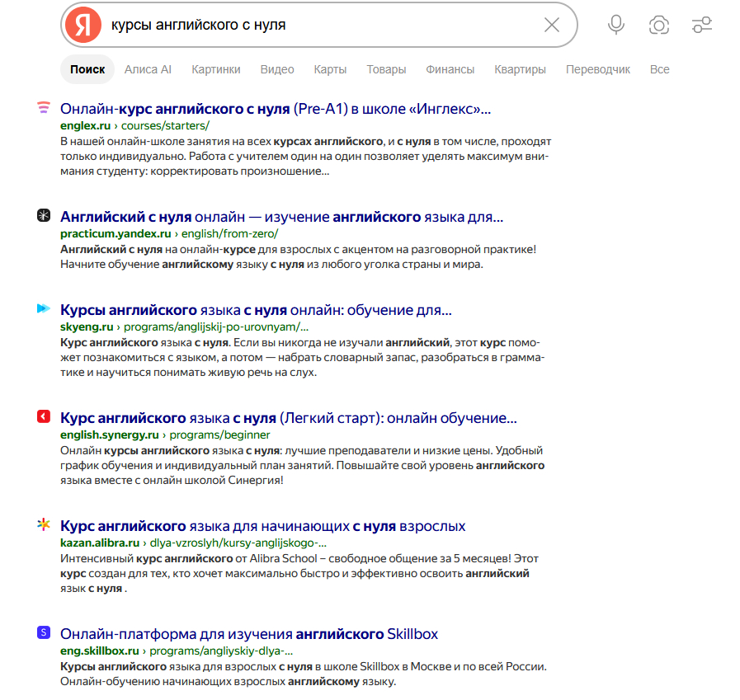Screen dimensions: 740x700
Task: Click in the search query input field
Action: click(x=321, y=25)
